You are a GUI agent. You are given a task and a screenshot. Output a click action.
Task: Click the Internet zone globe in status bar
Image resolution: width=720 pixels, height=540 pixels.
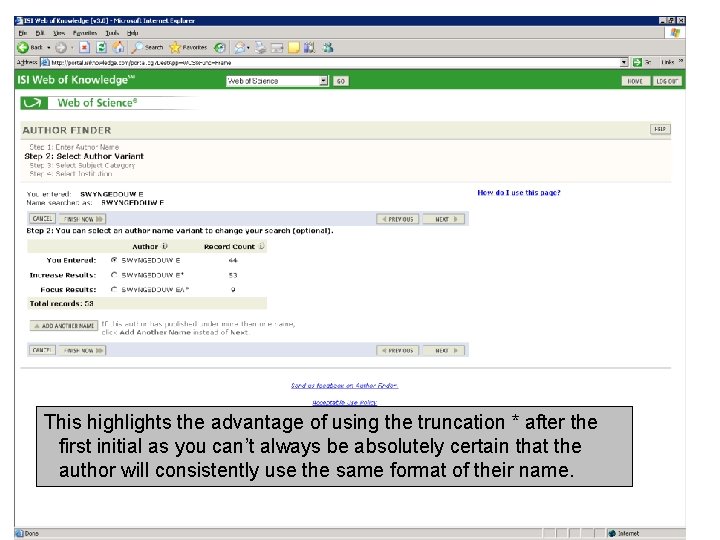(x=612, y=533)
